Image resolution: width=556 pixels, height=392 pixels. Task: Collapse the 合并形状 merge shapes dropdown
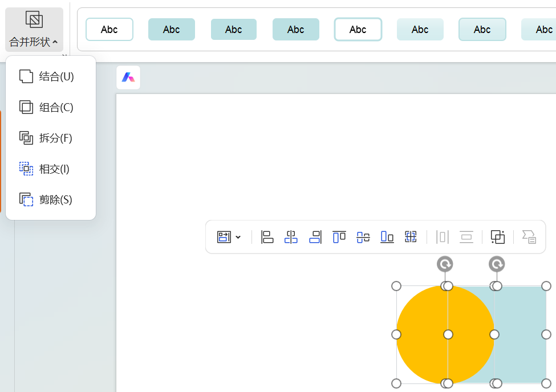(x=34, y=30)
